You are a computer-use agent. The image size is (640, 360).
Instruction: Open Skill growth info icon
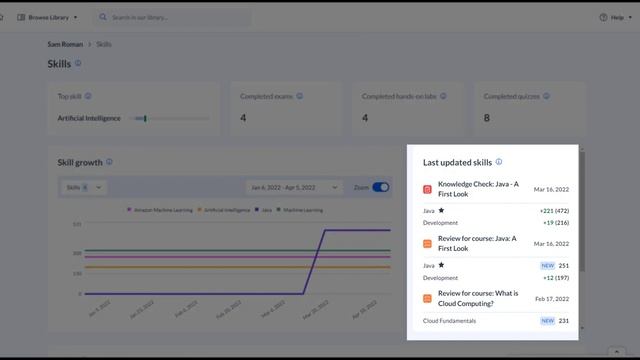(x=109, y=162)
